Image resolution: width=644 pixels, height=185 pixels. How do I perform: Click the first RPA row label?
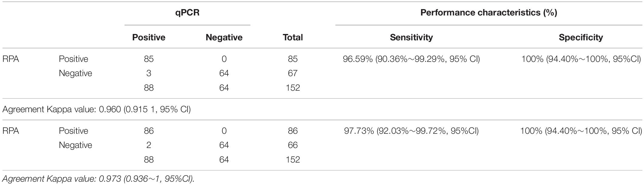pyautogui.click(x=11, y=59)
